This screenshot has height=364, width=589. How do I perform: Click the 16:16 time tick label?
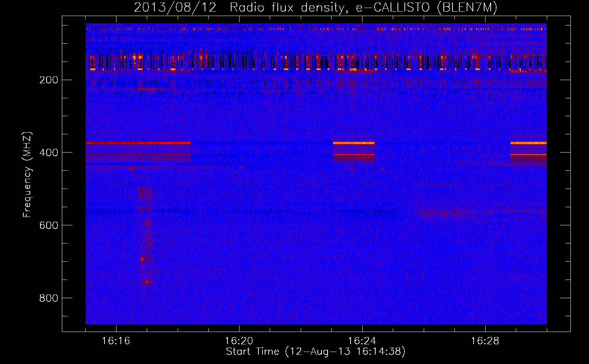[116, 341]
